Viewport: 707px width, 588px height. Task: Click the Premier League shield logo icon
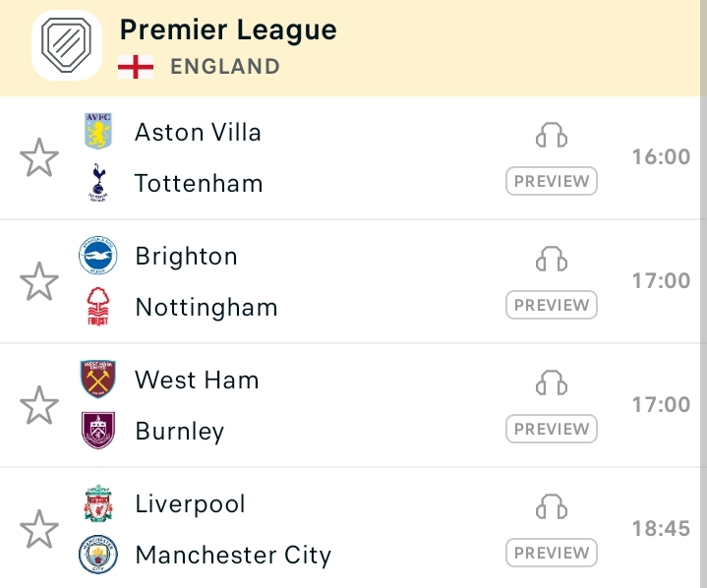click(66, 45)
